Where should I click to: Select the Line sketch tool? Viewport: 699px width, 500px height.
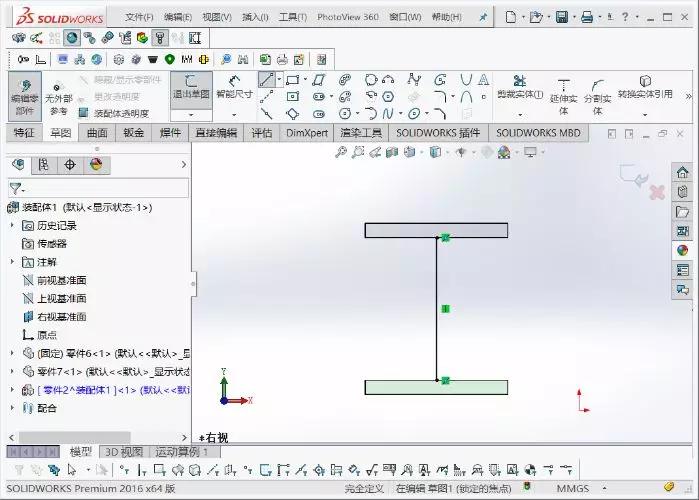[266, 80]
